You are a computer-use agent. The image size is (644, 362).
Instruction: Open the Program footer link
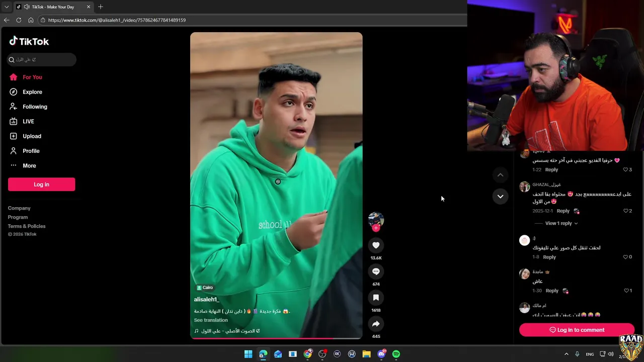tap(18, 217)
